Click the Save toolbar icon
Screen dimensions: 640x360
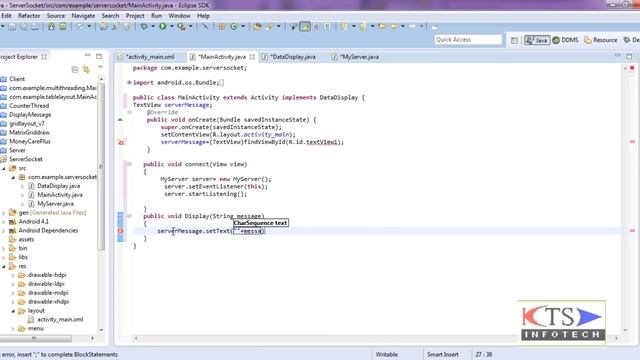click(12, 27)
